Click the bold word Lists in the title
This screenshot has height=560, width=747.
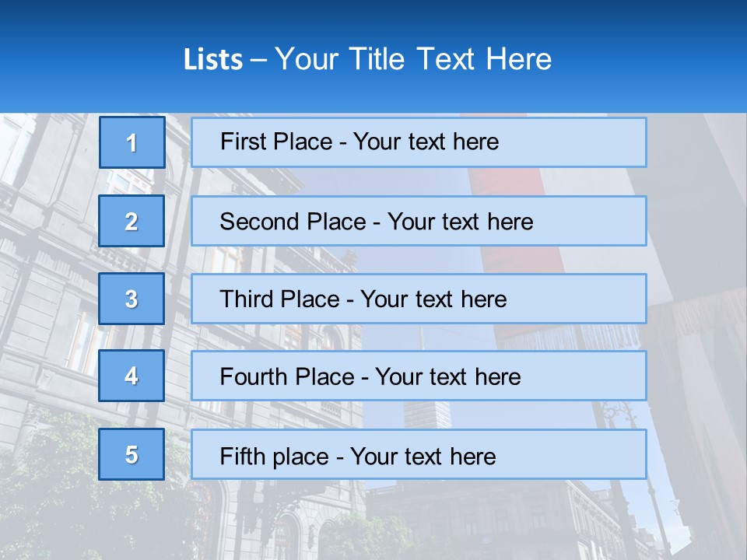point(212,60)
